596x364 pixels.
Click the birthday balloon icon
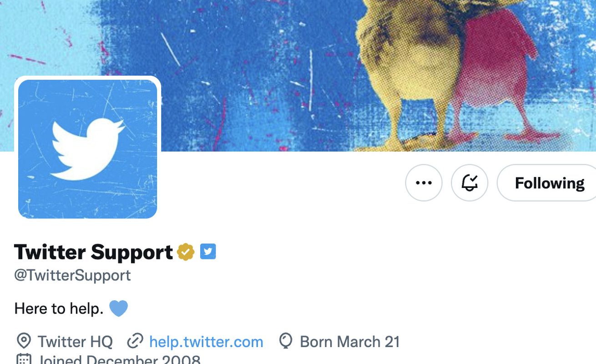click(x=285, y=341)
